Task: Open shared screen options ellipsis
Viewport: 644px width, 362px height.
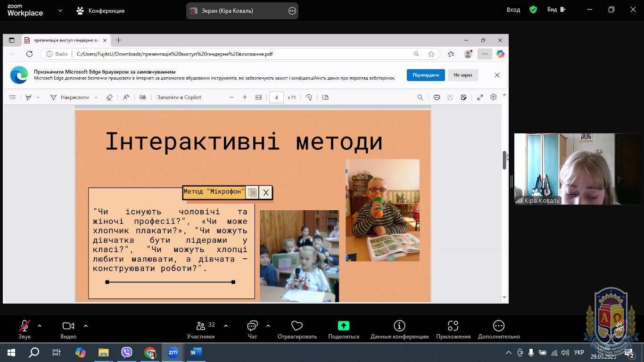Action: tap(292, 11)
